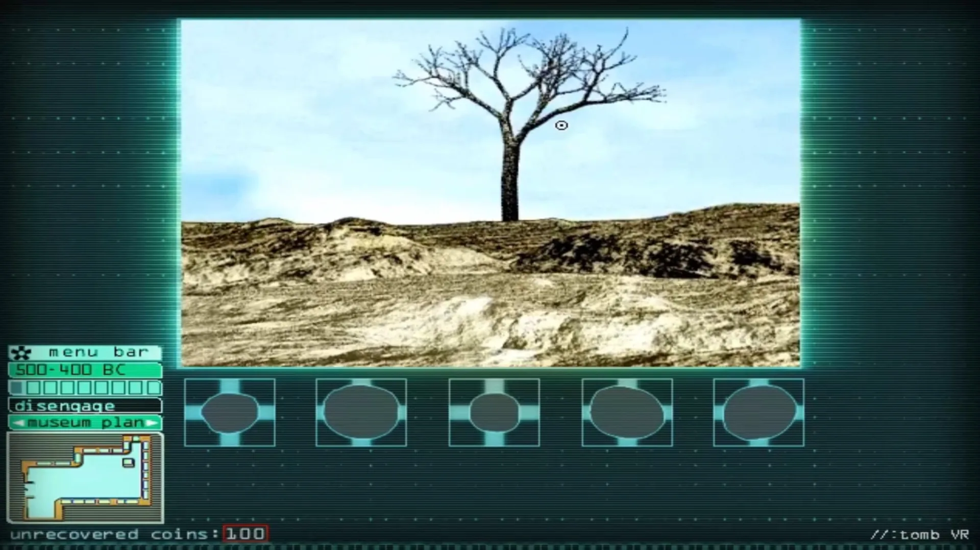Select the first coin slot icon
980x550 pixels.
(x=229, y=412)
